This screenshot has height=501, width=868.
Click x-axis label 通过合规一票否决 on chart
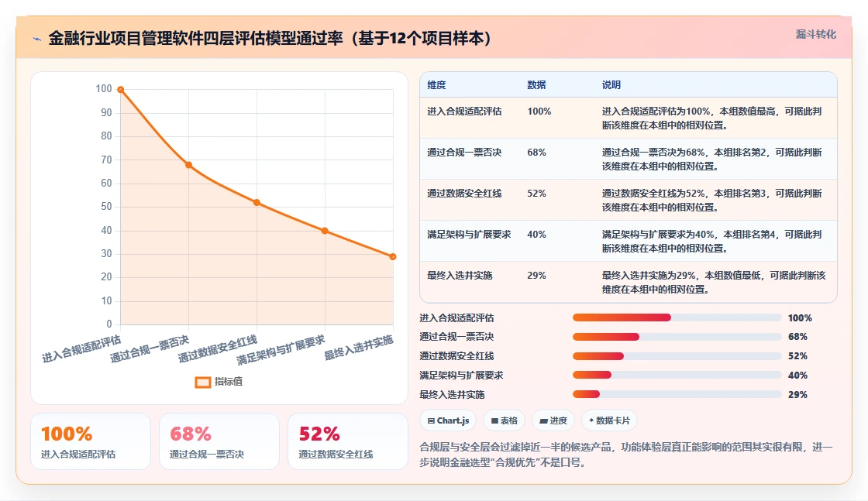[x=150, y=349]
